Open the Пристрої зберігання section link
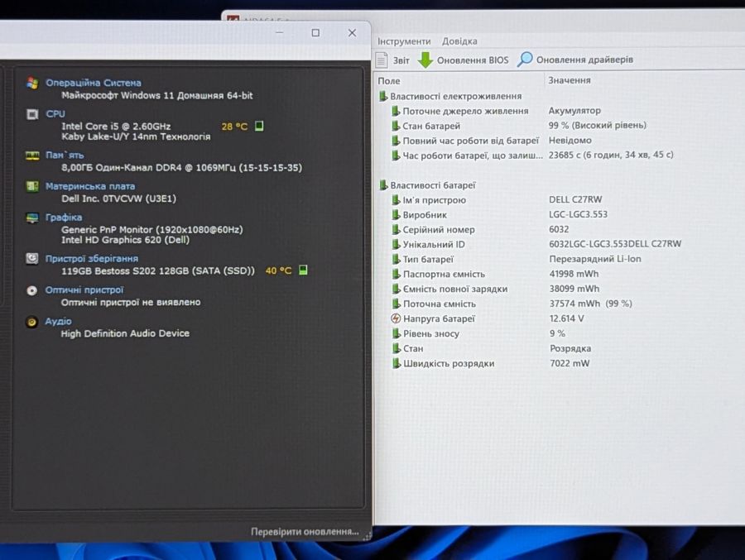 [92, 258]
